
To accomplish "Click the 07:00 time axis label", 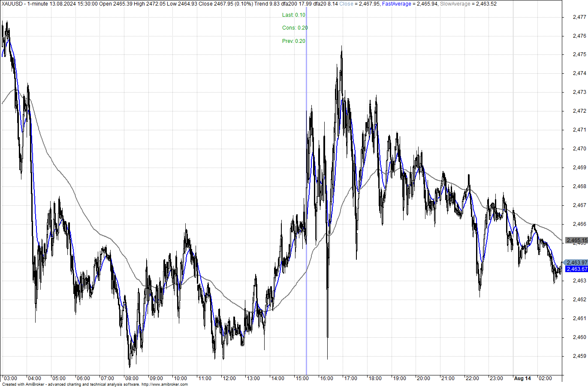I will (107, 378).
